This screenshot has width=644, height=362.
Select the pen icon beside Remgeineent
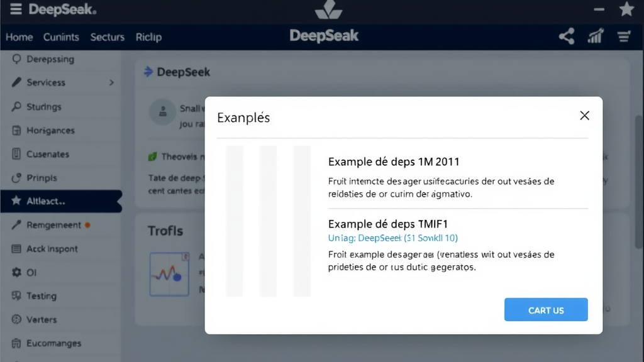point(18,224)
